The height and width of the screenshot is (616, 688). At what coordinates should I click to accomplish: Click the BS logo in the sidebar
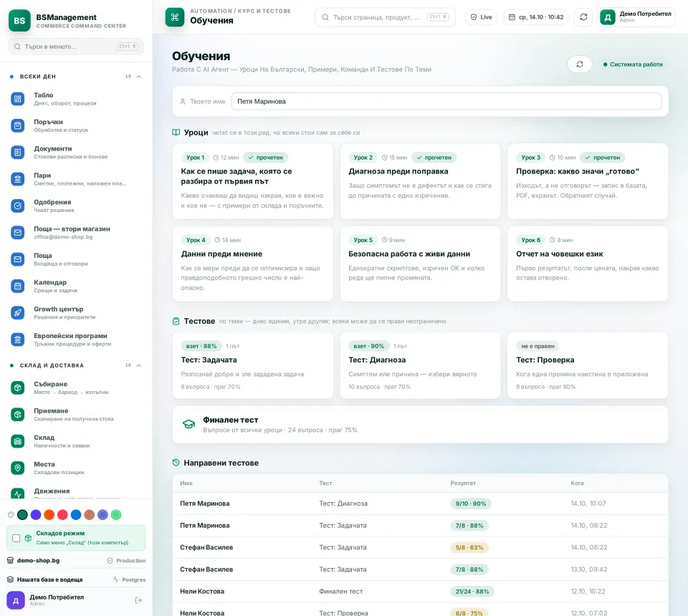(x=19, y=21)
